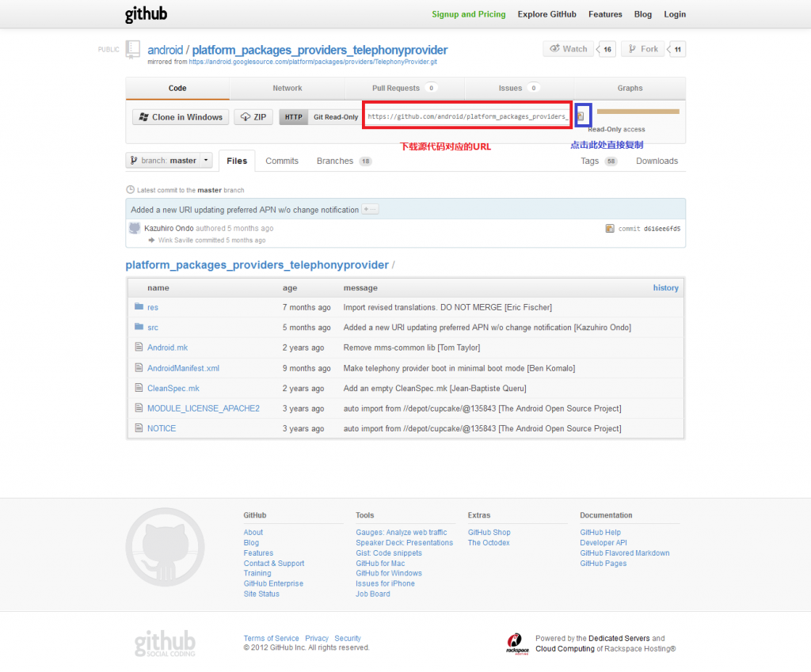Switch to Git Read-Only protocol
The image size is (811, 672).
(336, 117)
